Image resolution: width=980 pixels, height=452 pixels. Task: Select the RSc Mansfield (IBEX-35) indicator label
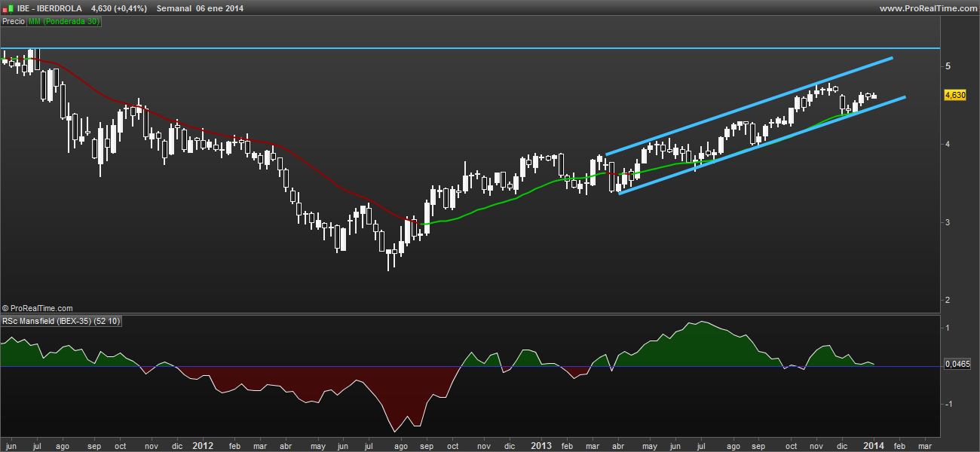pyautogui.click(x=62, y=321)
